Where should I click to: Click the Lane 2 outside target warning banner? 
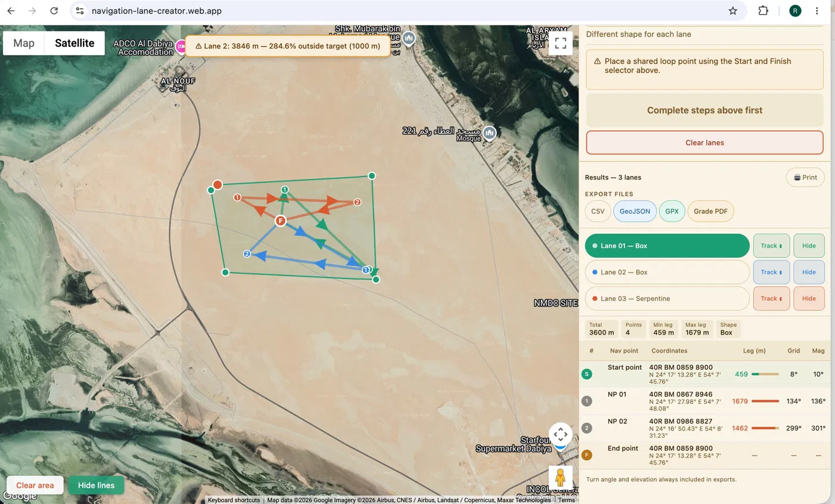[287, 46]
